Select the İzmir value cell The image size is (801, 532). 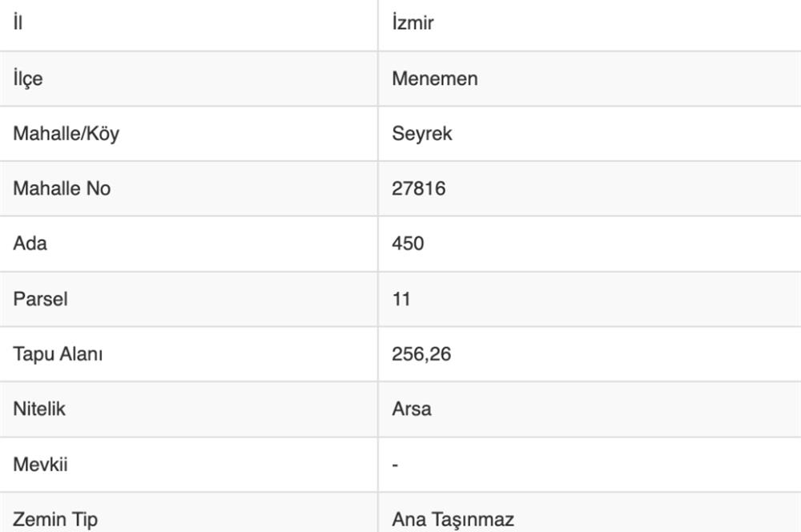pos(413,23)
